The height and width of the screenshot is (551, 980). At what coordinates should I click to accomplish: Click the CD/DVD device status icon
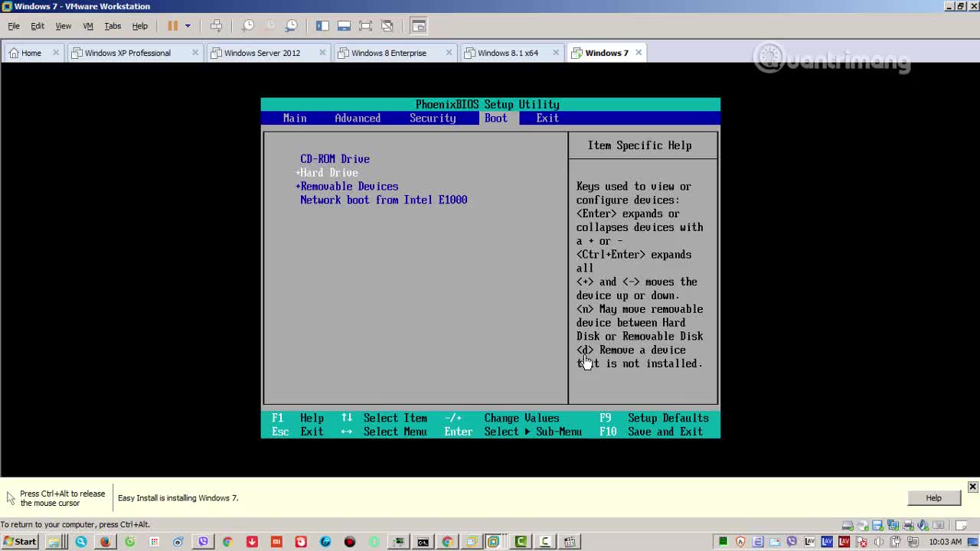click(x=863, y=526)
